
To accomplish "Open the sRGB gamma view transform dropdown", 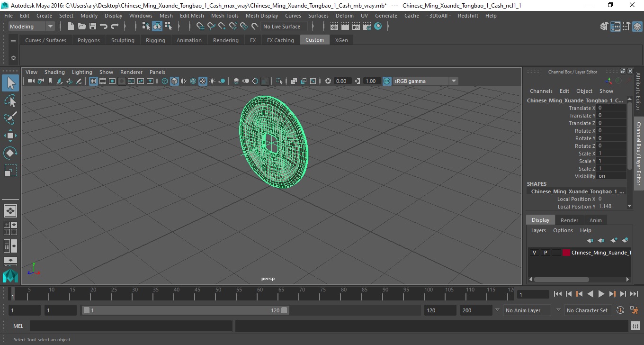I will pyautogui.click(x=425, y=81).
